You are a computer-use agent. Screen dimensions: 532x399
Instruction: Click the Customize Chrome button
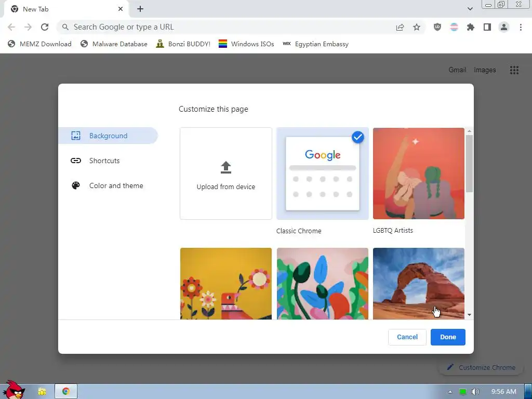tap(481, 367)
